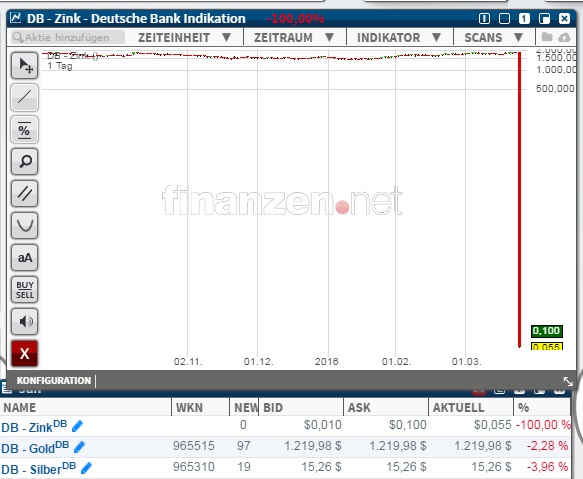The image size is (583, 479).
Task: Toggle the speaker sound alert tool
Action: click(x=25, y=321)
